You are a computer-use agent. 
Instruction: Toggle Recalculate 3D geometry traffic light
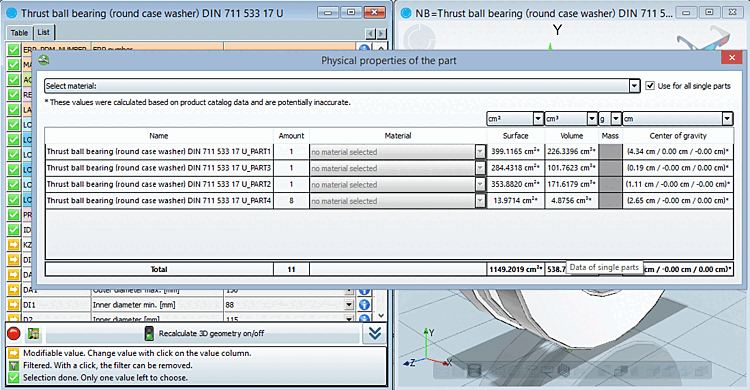(x=149, y=334)
